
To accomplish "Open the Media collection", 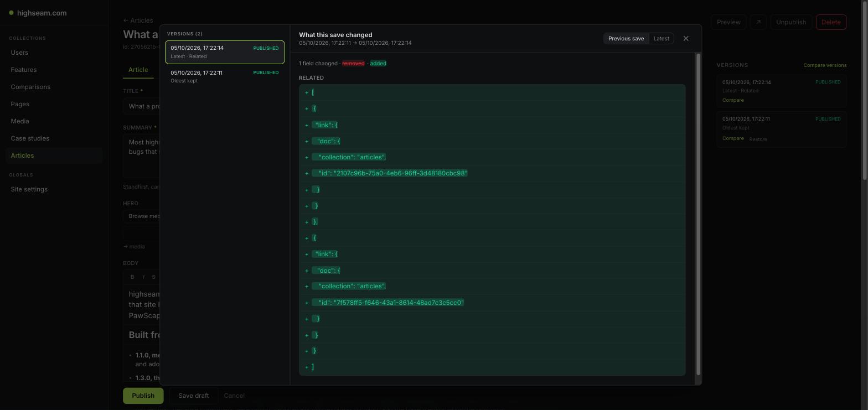I will (x=54, y=121).
